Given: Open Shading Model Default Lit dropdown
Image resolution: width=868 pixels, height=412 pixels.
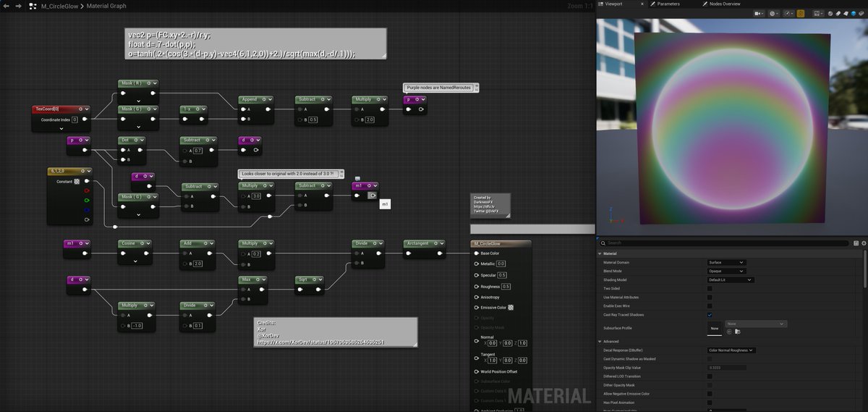Looking at the screenshot, I should tap(731, 279).
